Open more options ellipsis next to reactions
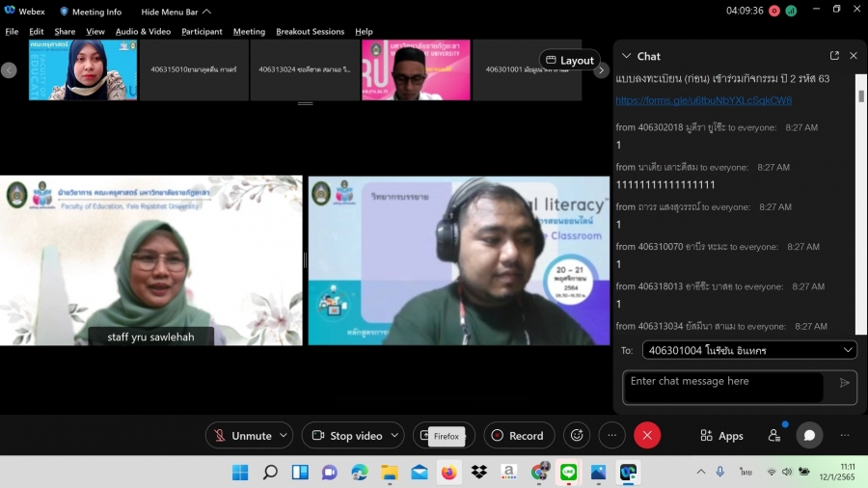The height and width of the screenshot is (488, 868). (611, 436)
